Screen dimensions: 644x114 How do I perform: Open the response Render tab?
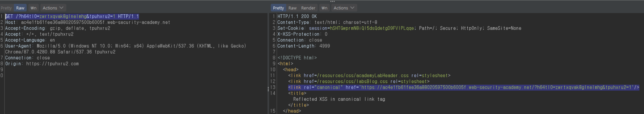[308, 8]
